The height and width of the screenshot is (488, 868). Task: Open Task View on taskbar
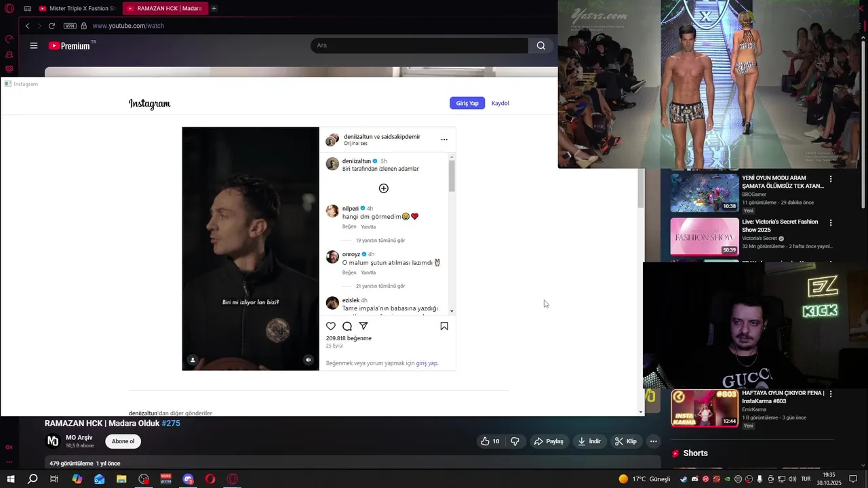pyautogui.click(x=54, y=479)
